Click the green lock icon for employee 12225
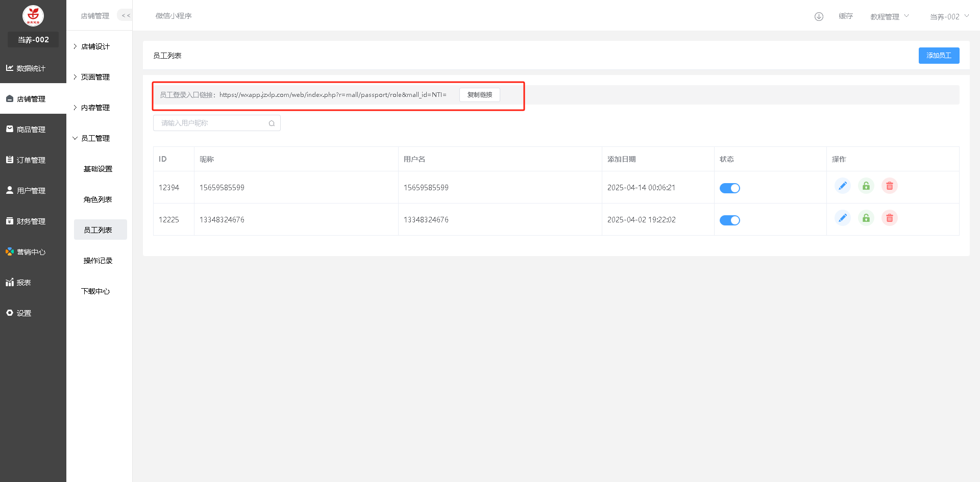980x482 pixels. tap(866, 218)
